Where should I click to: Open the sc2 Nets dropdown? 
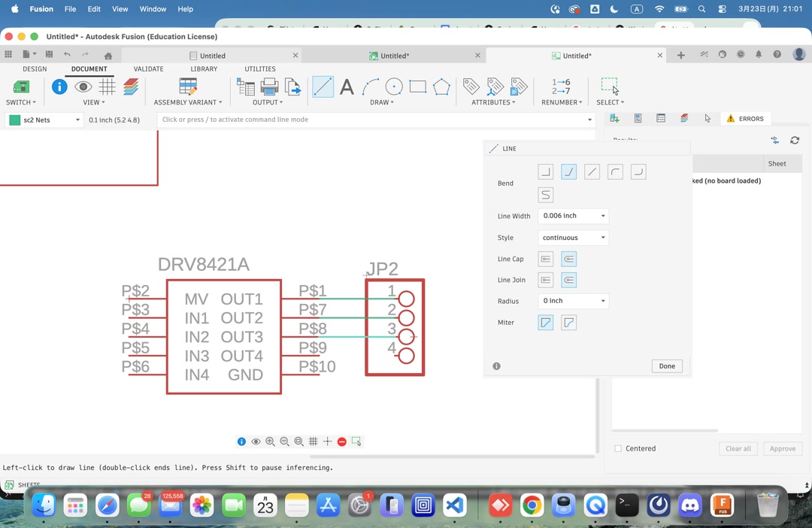pos(43,120)
